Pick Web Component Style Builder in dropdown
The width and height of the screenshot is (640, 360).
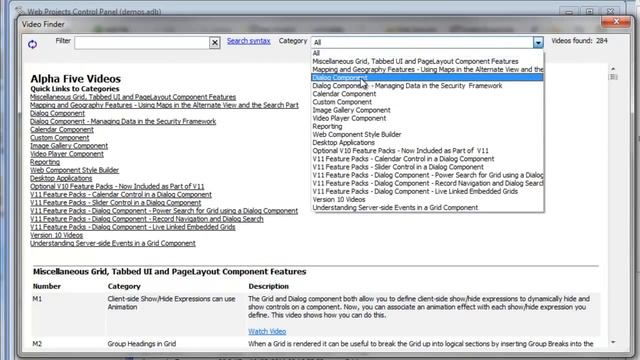[427, 134]
